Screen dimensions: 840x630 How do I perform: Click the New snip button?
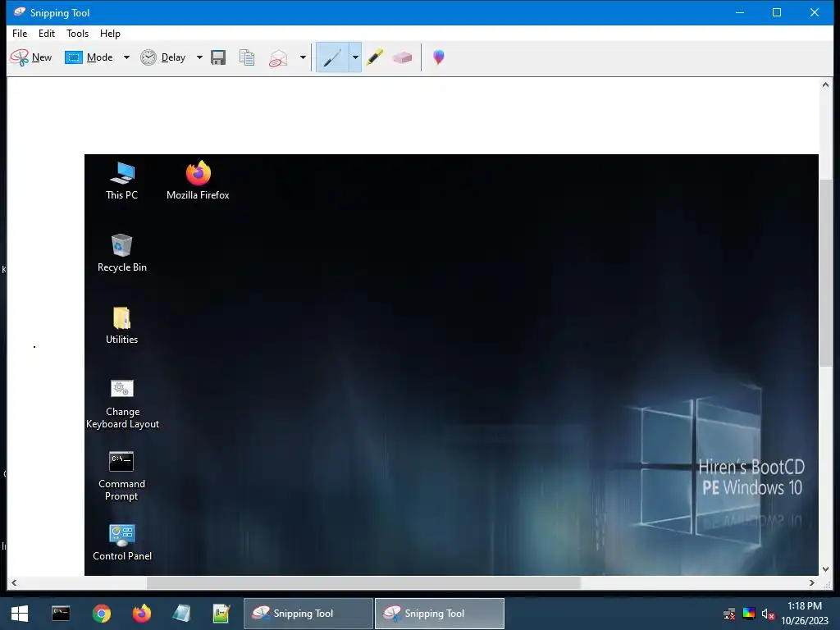31,57
